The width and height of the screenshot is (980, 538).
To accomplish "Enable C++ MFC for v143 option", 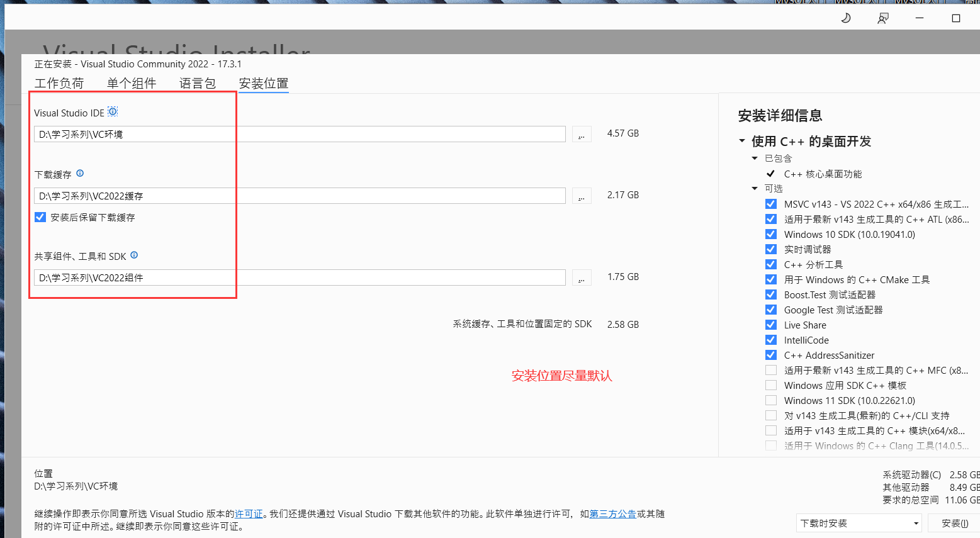I will (771, 370).
